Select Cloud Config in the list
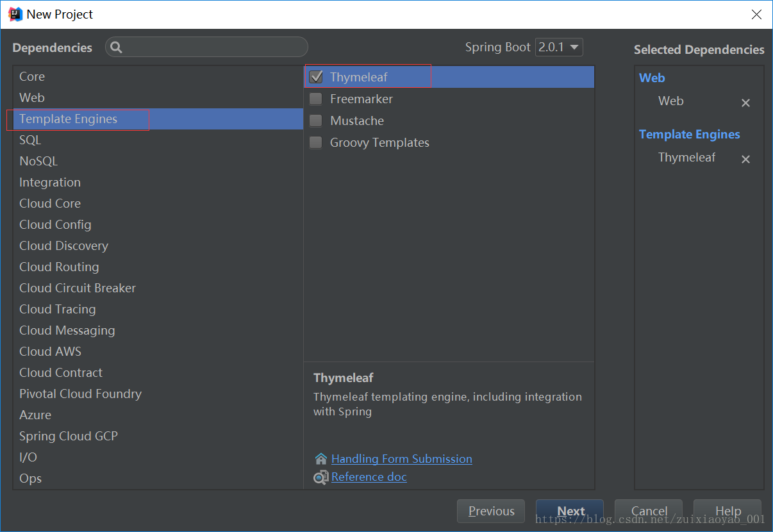Viewport: 773px width, 532px height. 158,224
